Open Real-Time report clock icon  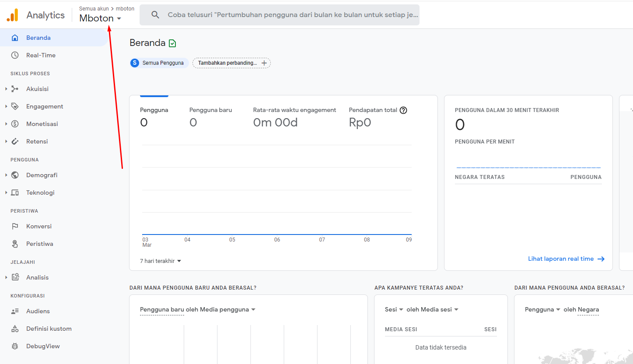tap(15, 55)
